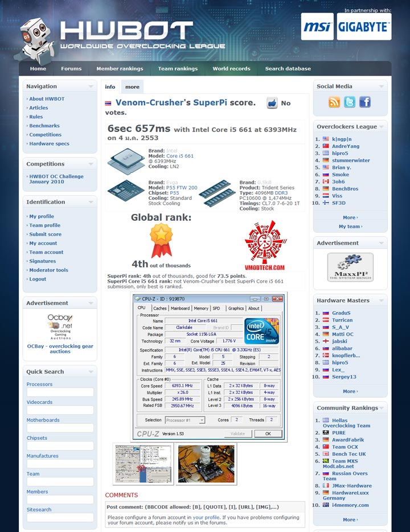The width and height of the screenshot is (410, 532).
Task: Click the memory modules hardware image
Action: coord(217,193)
